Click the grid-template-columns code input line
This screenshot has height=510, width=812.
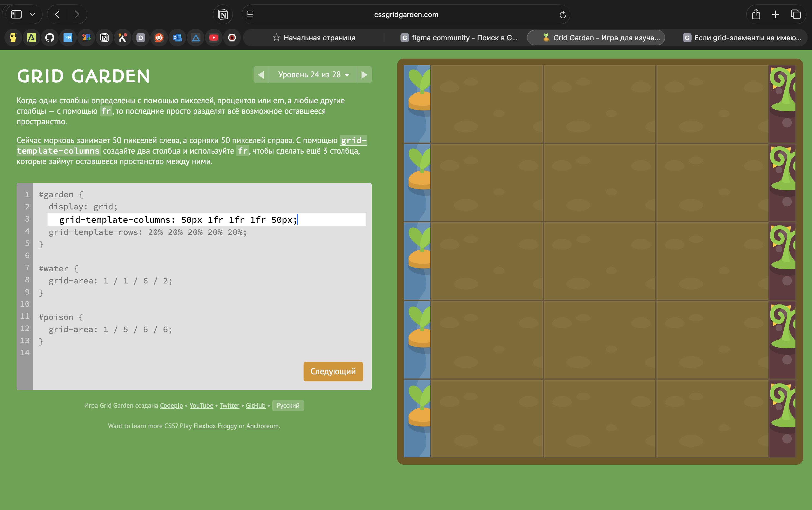click(206, 220)
